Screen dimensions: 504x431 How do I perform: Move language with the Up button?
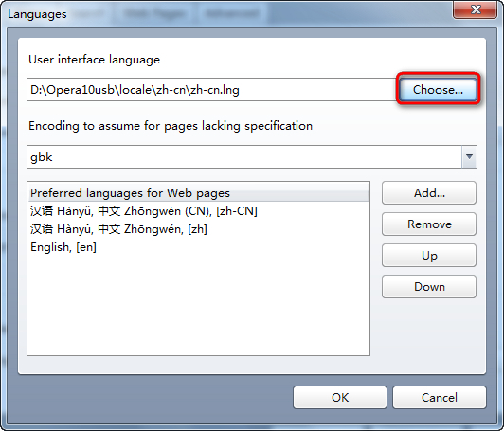click(x=429, y=255)
